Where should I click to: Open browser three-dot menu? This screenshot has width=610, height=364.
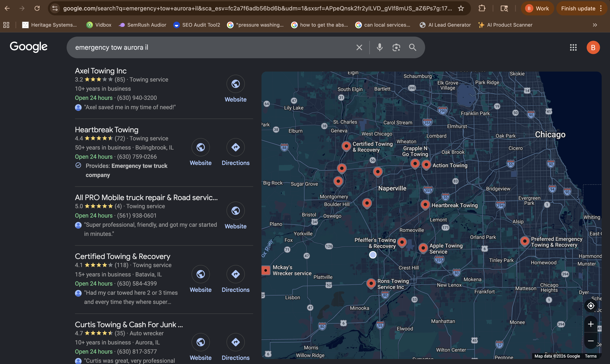(601, 8)
